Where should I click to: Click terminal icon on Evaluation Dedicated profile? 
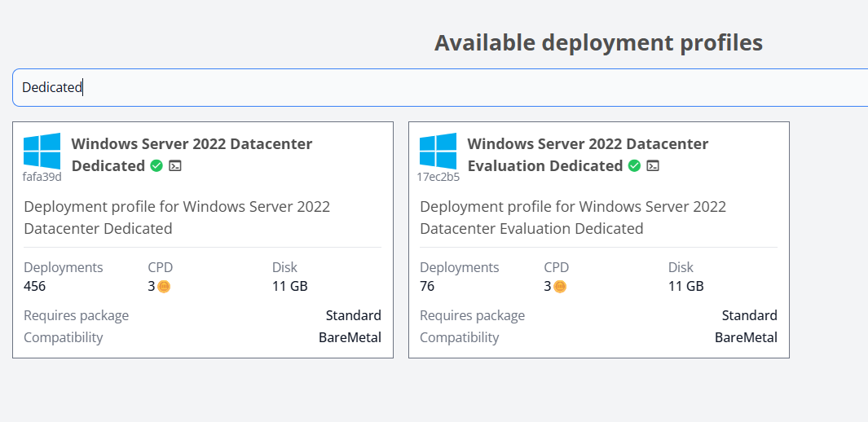(x=653, y=166)
